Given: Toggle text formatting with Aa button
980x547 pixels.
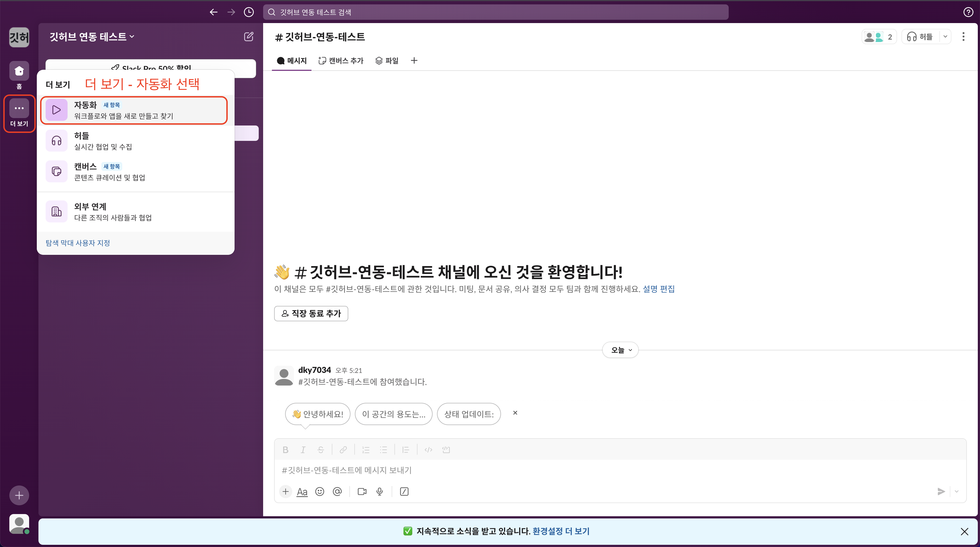Looking at the screenshot, I should pos(302,492).
